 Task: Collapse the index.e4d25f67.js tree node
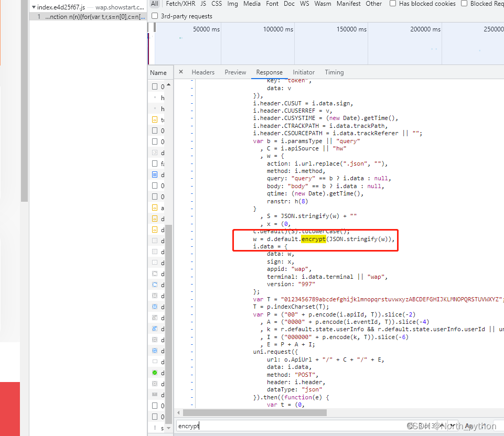[x=34, y=7]
